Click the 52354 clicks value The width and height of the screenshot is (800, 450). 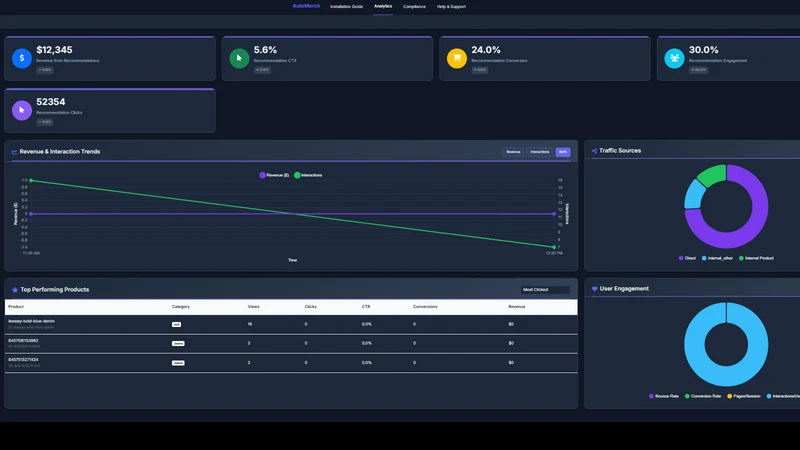51,102
